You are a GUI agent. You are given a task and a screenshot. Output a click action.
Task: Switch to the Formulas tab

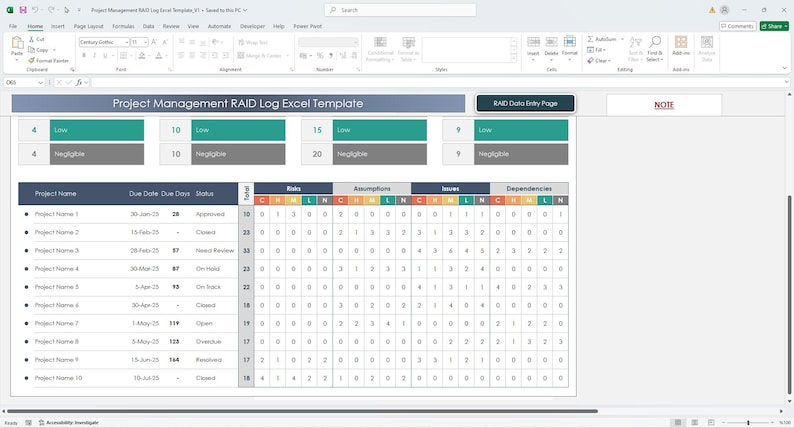(123, 26)
